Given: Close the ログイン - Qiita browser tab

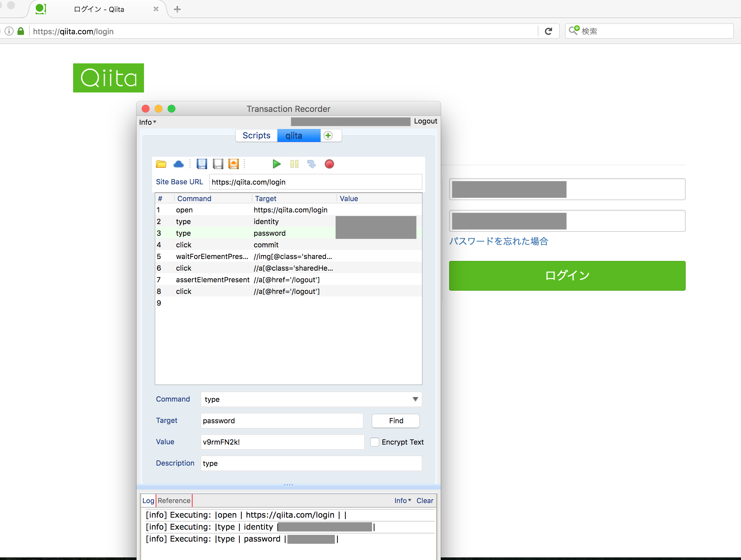Looking at the screenshot, I should (156, 9).
